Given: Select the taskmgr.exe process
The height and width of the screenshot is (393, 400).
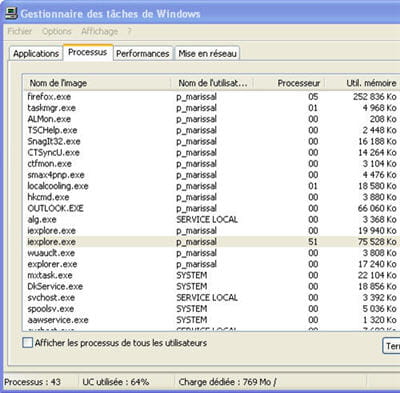Looking at the screenshot, I should pos(211,108).
